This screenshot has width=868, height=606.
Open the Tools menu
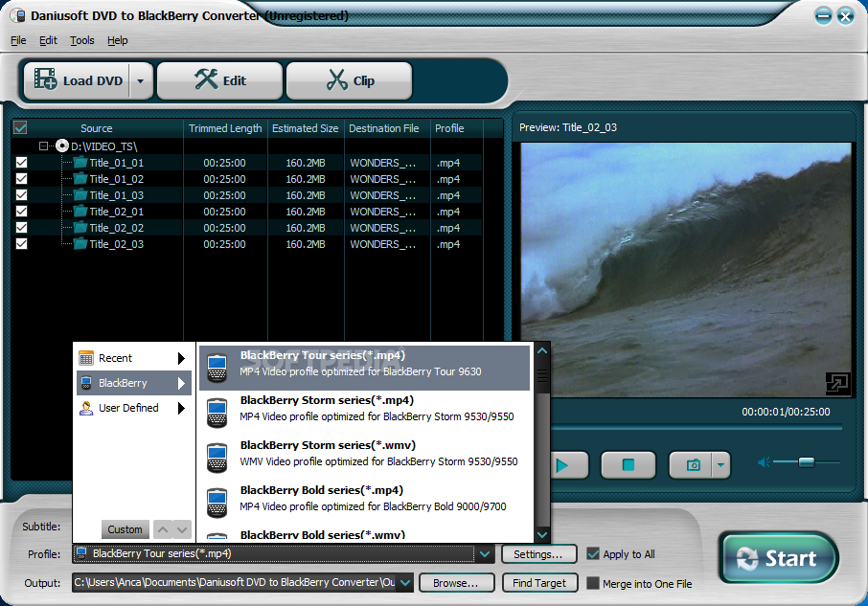click(x=82, y=40)
